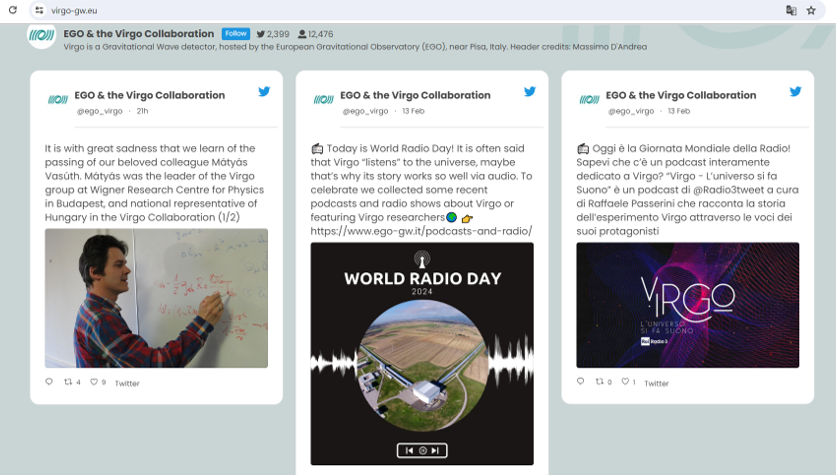Open Twitter bird icon on World Radio Day tweet

coord(529,91)
